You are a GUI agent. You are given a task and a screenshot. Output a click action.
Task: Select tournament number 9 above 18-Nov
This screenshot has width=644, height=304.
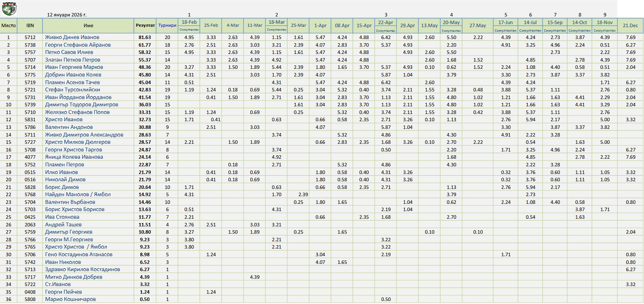[605, 15]
